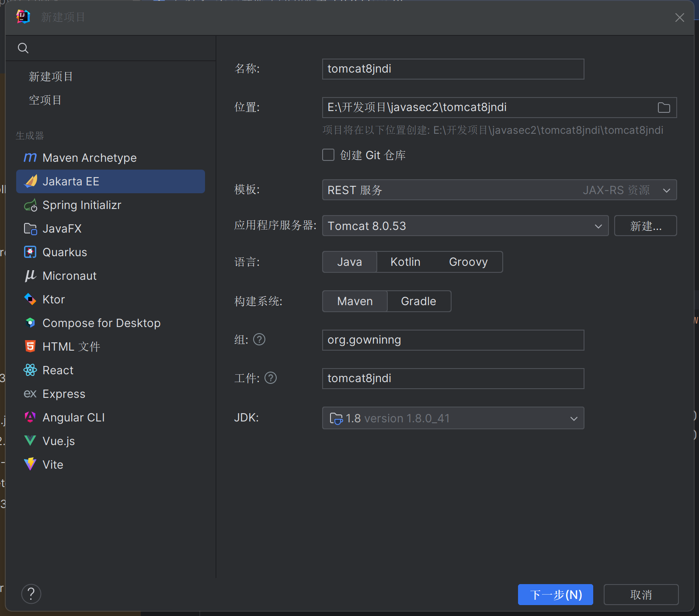Viewport: 699px width, 616px height.
Task: Enable the 创建 Git 仓库 checkbox
Action: coord(328,155)
